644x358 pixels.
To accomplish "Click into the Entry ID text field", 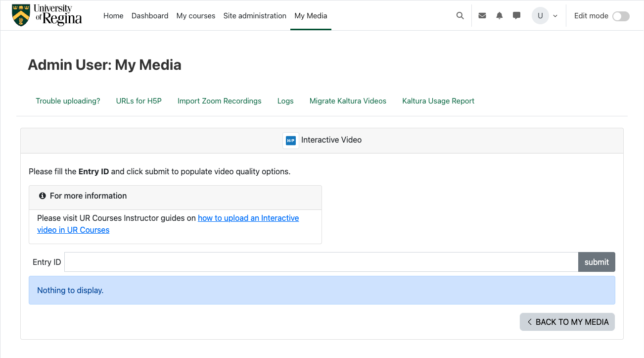I will click(321, 262).
